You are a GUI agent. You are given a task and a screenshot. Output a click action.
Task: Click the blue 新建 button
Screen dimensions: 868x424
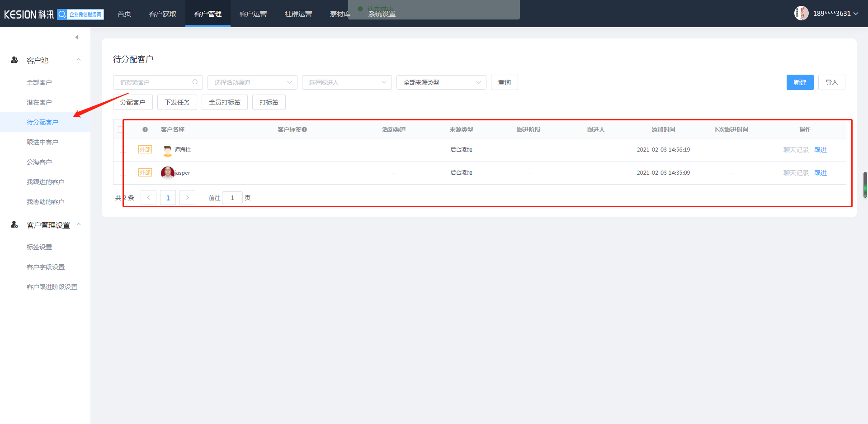point(800,82)
